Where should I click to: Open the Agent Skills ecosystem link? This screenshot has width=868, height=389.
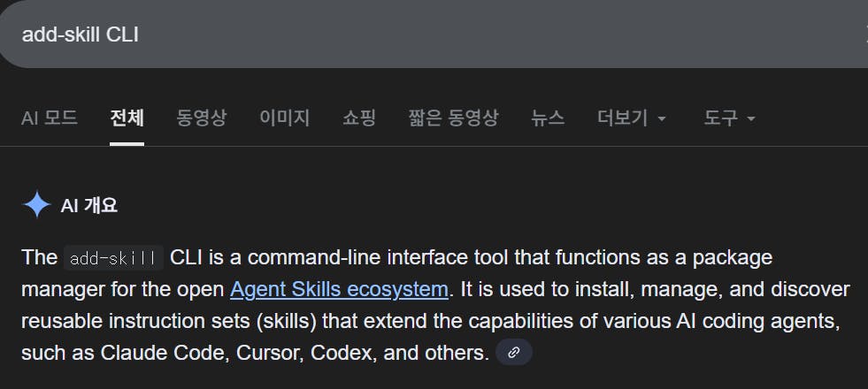point(339,289)
